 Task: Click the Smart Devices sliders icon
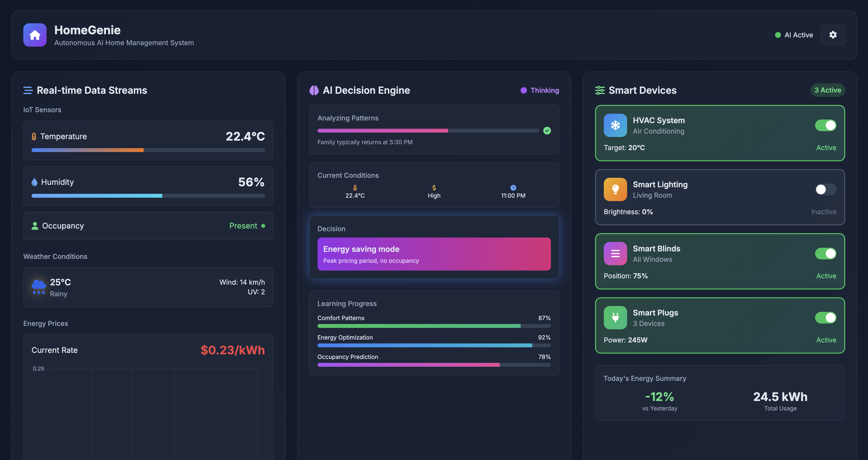tap(600, 90)
